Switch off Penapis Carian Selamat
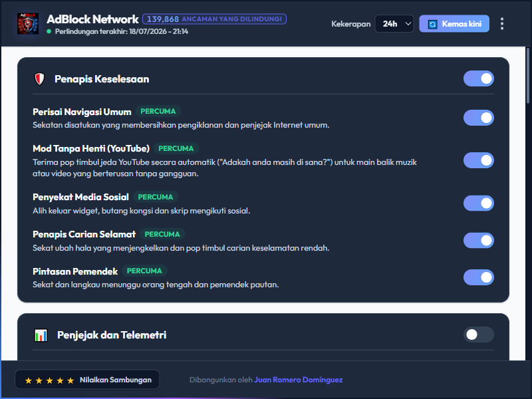532x399 pixels. pos(478,240)
